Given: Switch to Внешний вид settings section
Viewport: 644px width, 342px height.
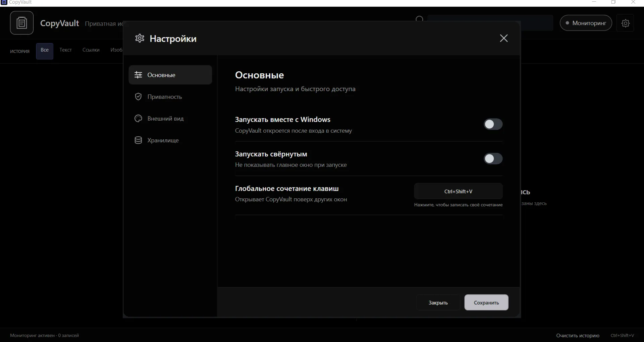Looking at the screenshot, I should [x=170, y=118].
